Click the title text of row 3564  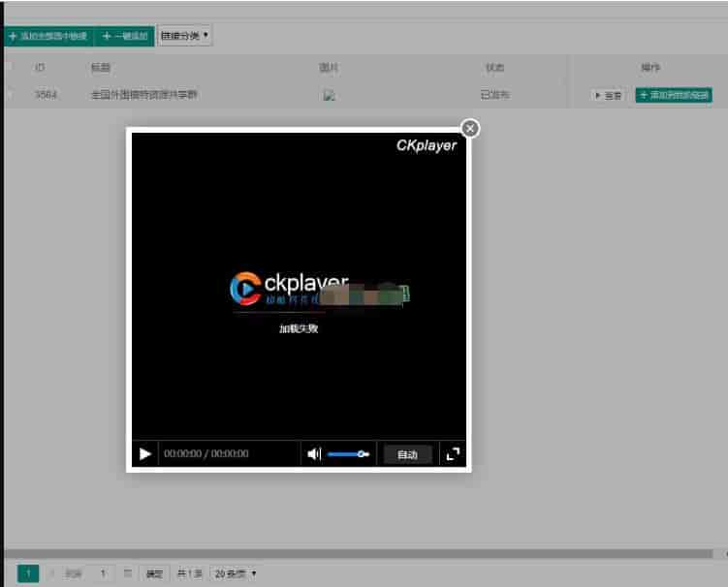pyautogui.click(x=144, y=95)
